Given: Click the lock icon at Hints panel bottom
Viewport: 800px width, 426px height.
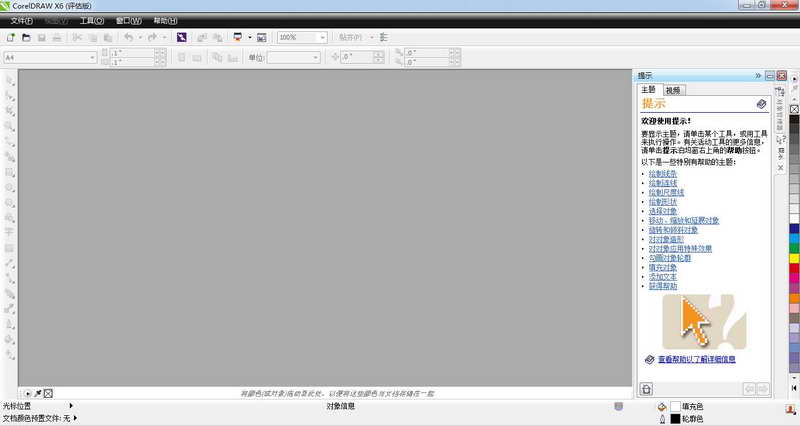Looking at the screenshot, I should 646,389.
